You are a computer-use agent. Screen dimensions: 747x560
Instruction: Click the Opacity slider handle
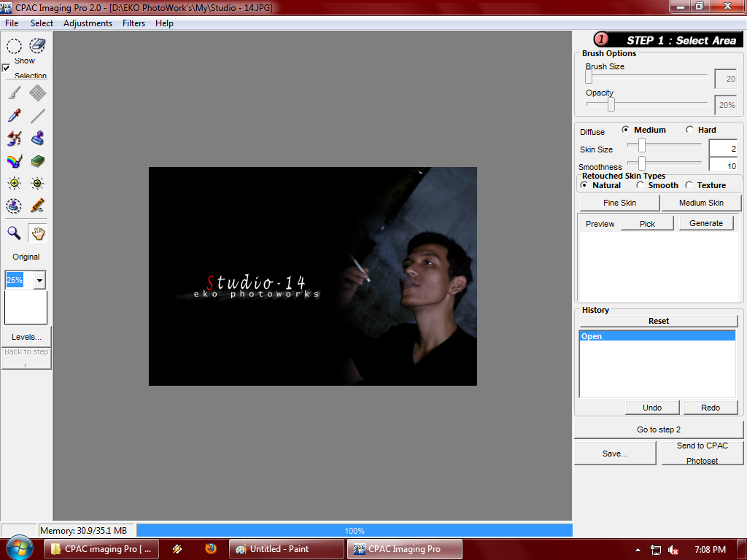[611, 104]
